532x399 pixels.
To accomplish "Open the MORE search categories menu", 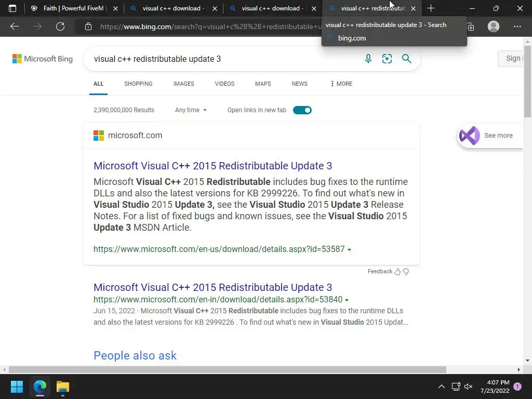I will click(x=341, y=84).
